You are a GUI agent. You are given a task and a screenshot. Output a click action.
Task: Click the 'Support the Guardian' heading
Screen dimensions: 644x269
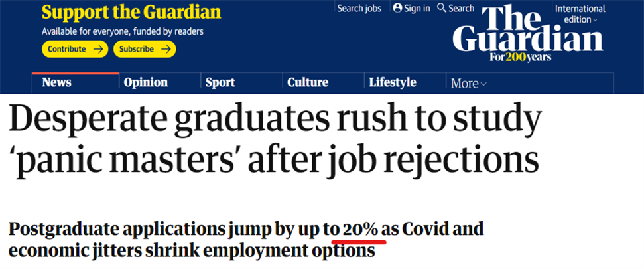(x=131, y=13)
